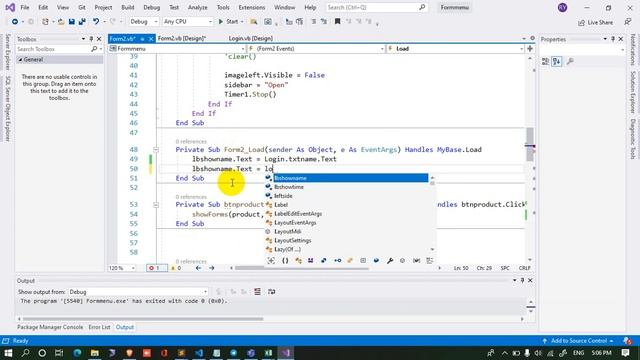Open the Debug menu
Image resolution: width=640 pixels, height=360 pixels.
point(151,7)
